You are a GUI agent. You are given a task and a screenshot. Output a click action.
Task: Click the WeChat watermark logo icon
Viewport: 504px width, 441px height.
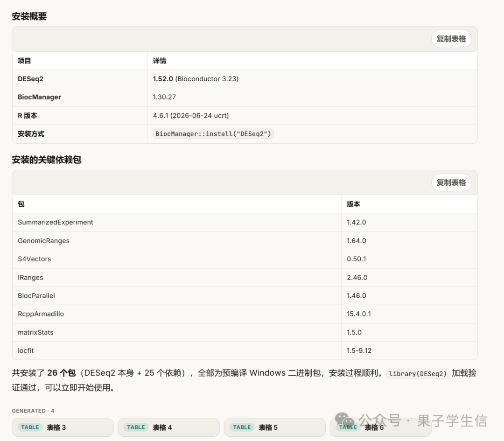(344, 420)
